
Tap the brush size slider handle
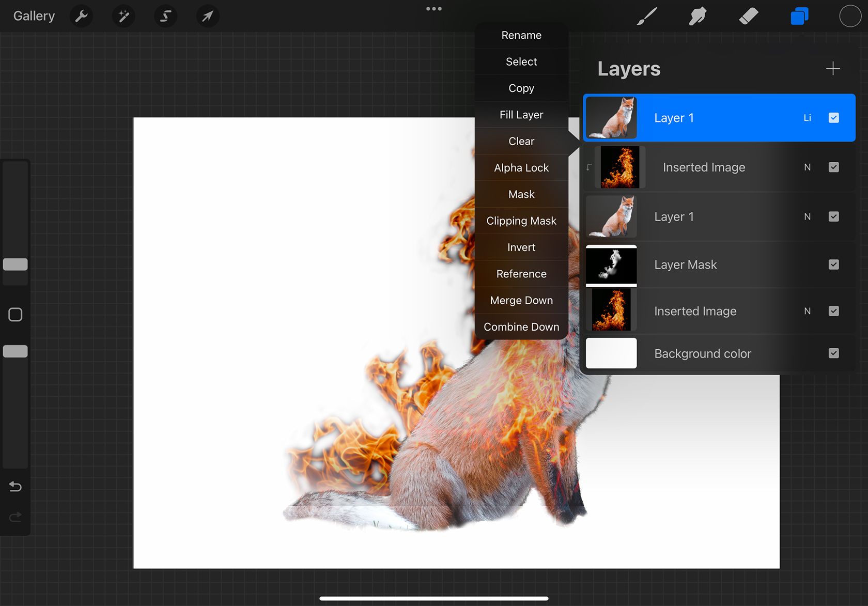16,265
